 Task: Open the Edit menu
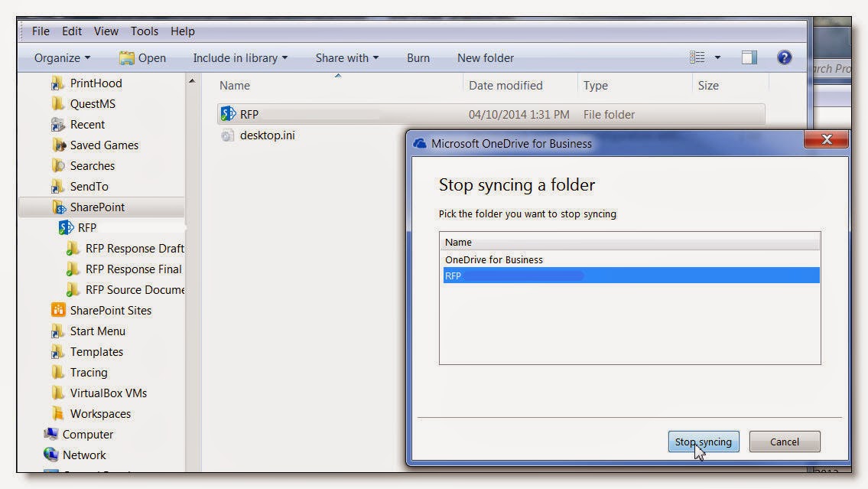click(71, 31)
